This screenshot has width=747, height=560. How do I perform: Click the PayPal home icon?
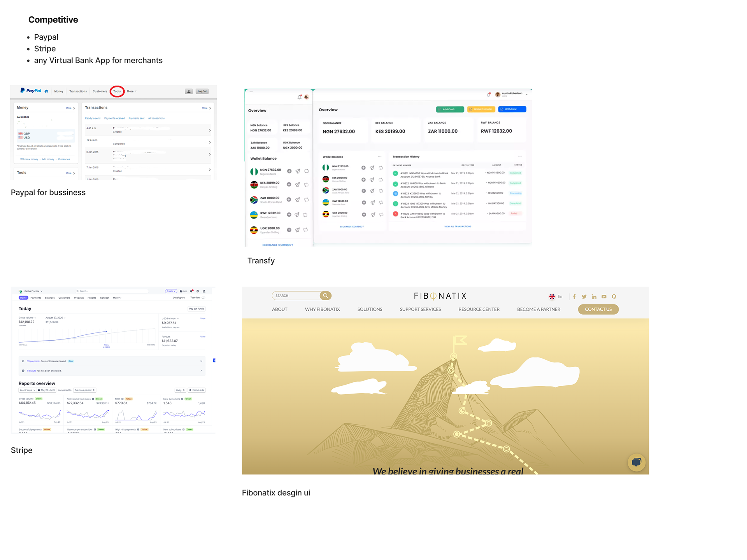click(x=46, y=91)
